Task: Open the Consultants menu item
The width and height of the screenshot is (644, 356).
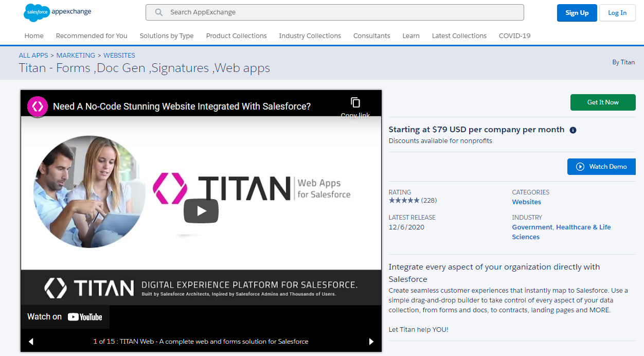Action: point(372,36)
